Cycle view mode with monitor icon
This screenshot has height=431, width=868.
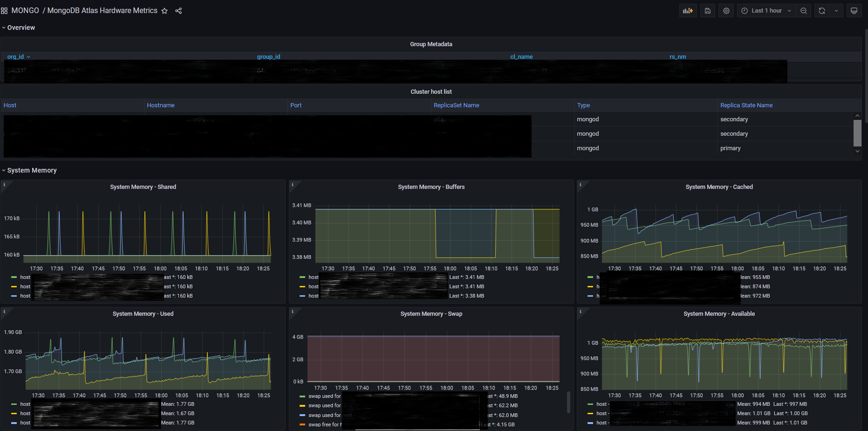pyautogui.click(x=854, y=11)
